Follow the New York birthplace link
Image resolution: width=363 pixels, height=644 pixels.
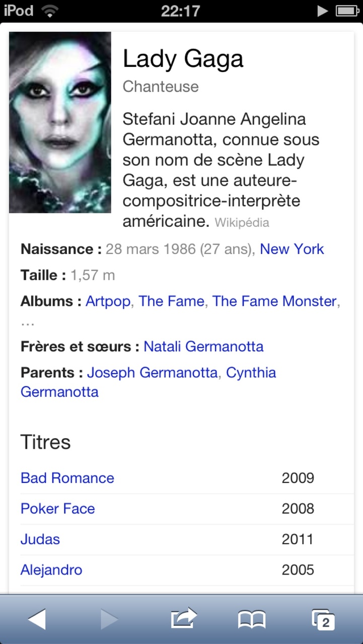[292, 249]
